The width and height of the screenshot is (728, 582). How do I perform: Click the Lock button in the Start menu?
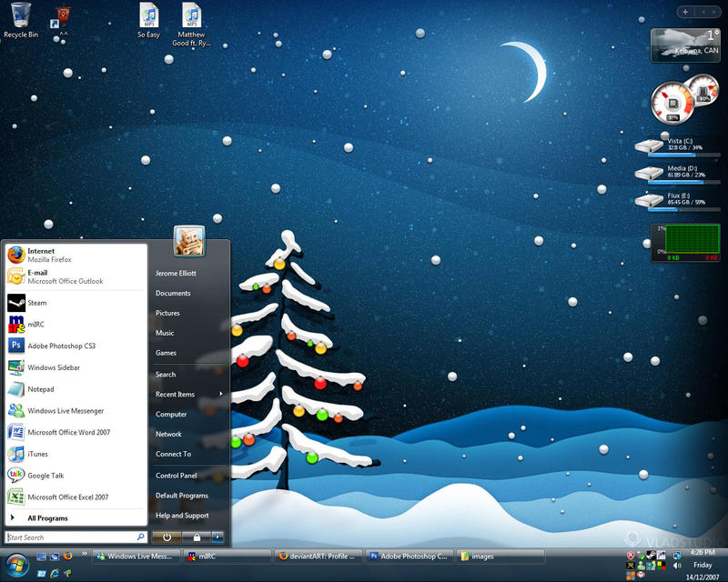(197, 536)
